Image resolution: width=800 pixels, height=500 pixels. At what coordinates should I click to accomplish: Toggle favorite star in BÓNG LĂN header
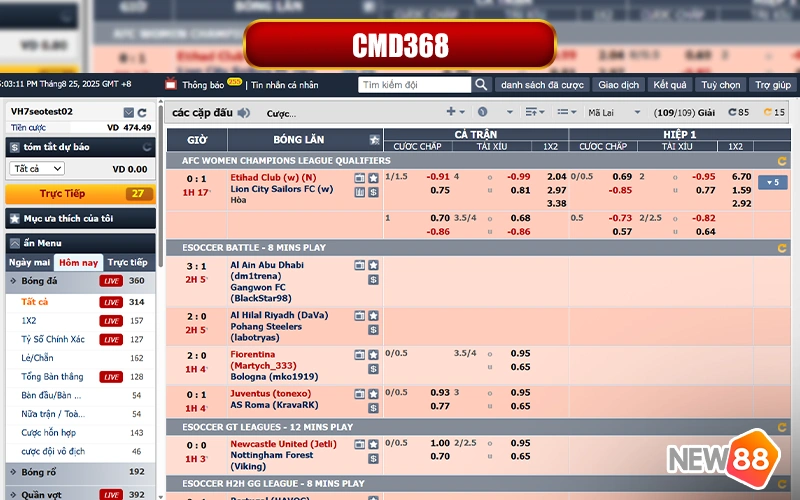click(374, 140)
